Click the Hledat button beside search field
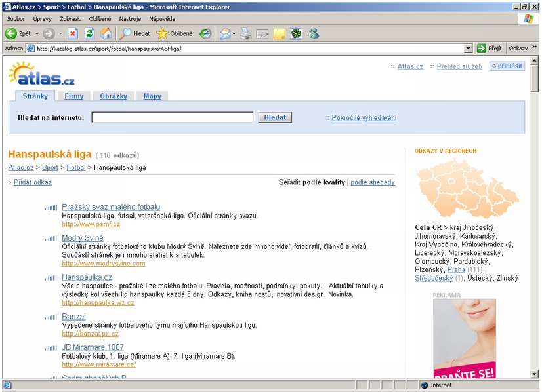 275,117
